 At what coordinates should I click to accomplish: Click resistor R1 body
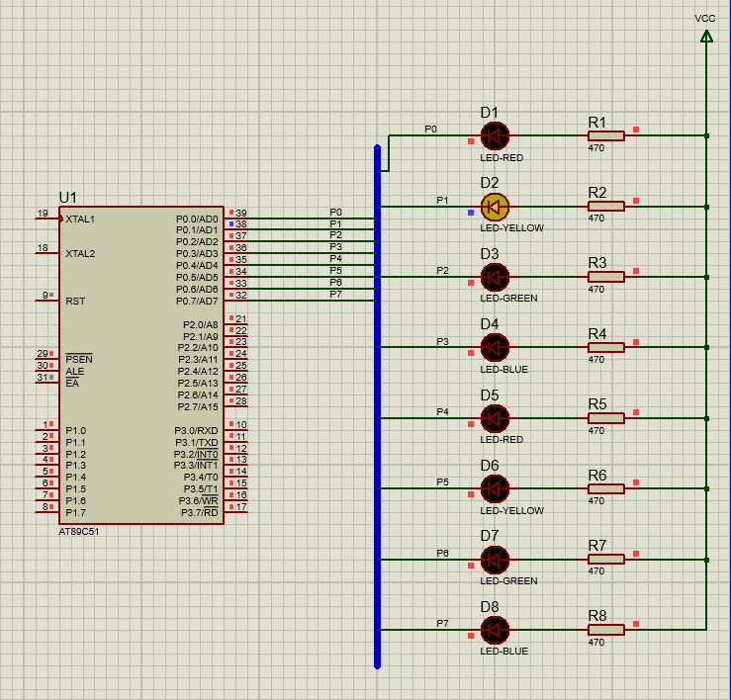click(x=605, y=136)
